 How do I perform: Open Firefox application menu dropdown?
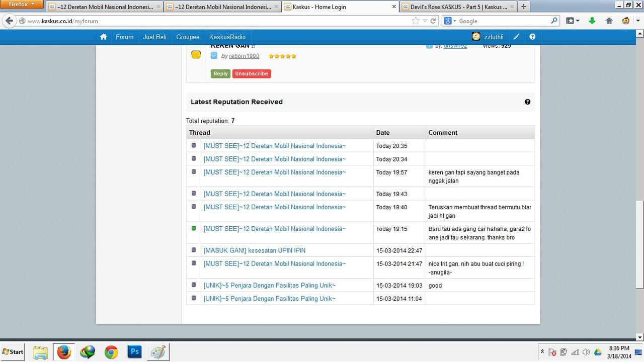tap(22, 5)
